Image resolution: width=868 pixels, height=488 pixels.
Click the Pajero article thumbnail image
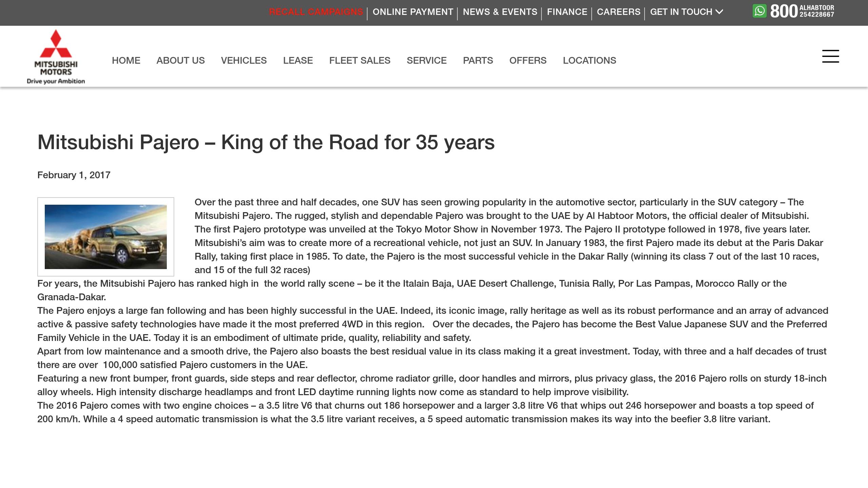[x=106, y=237]
